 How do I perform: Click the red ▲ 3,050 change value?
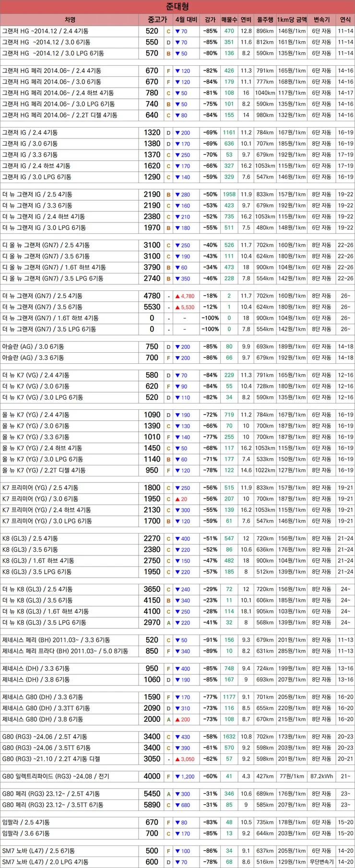click(x=185, y=759)
